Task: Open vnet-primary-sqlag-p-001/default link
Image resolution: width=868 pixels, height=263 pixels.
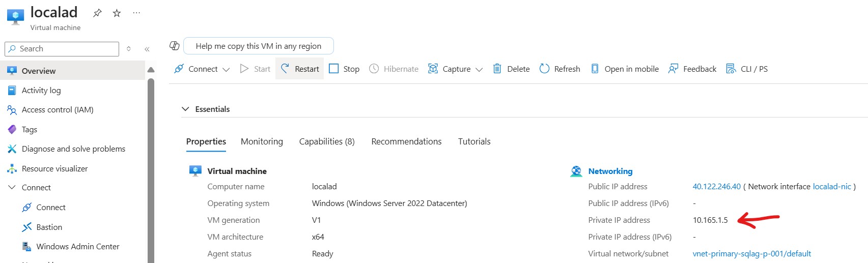Action: point(752,254)
